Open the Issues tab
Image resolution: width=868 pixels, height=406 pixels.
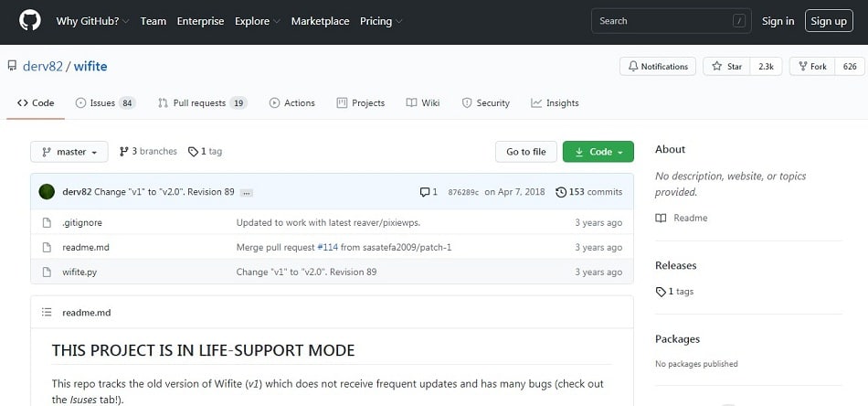pyautogui.click(x=105, y=103)
